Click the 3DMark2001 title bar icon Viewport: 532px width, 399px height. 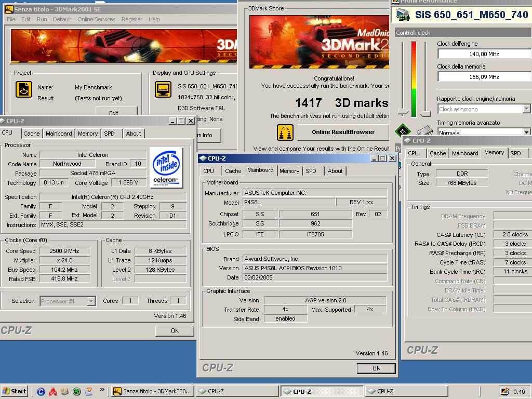[x=9, y=9]
